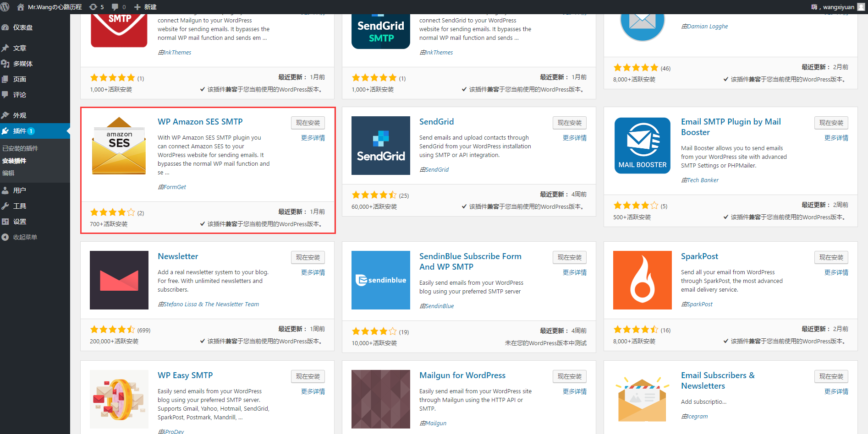The width and height of the screenshot is (868, 434).
Task: Open the 仪表盘 dashboard menu
Action: pyautogui.click(x=23, y=27)
